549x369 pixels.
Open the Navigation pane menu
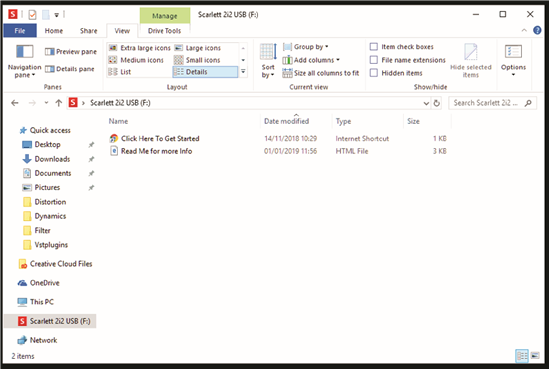point(24,61)
